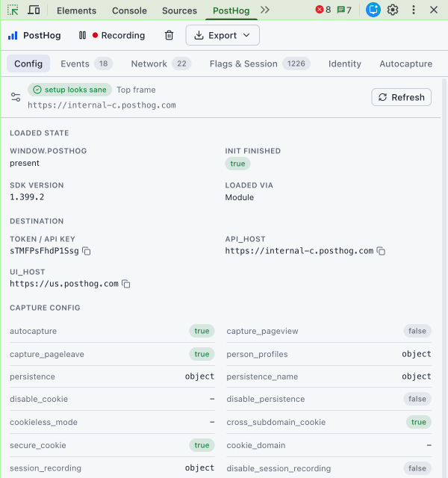This screenshot has width=448, height=478.
Task: Pause recording with the pause icon
Action: (x=82, y=35)
